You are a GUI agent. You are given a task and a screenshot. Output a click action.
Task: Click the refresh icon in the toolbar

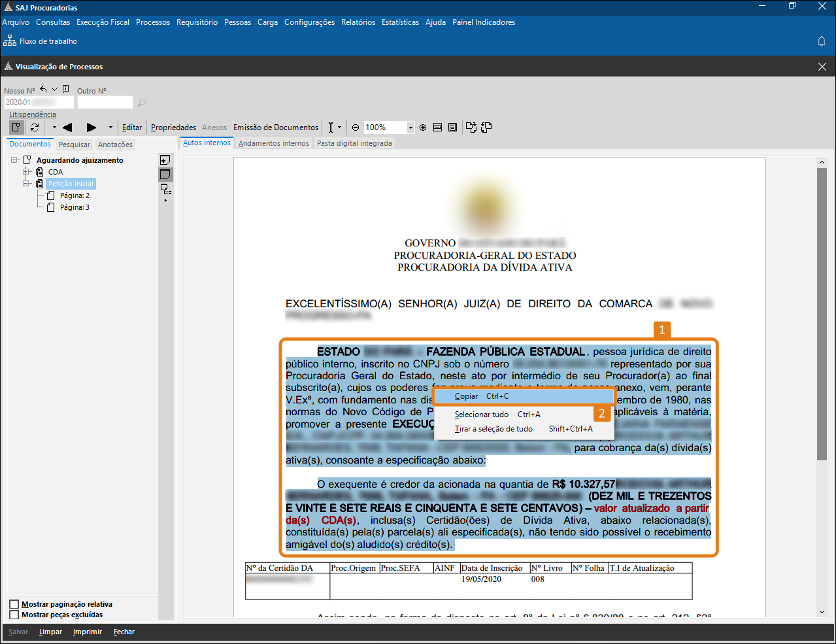pos(35,127)
